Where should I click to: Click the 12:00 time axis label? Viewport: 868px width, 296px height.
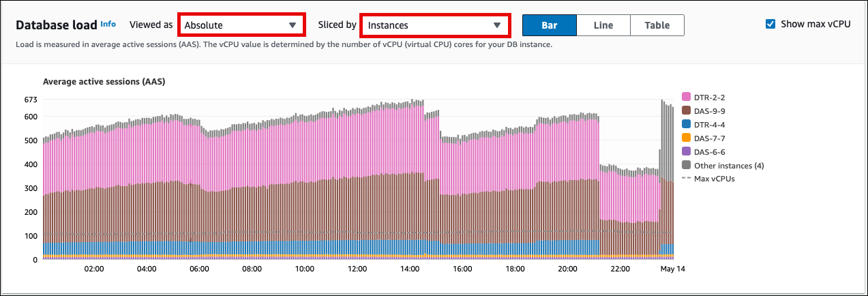(357, 269)
